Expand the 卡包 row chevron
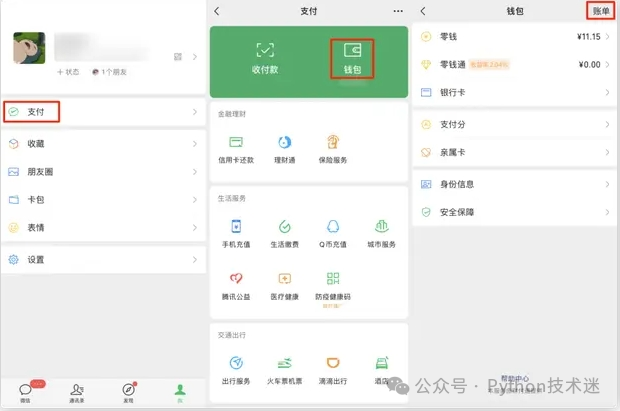The height and width of the screenshot is (411, 620). click(195, 200)
